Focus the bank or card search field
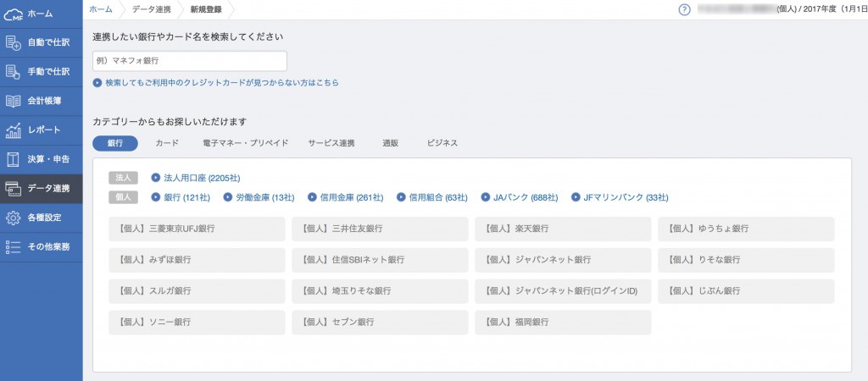This screenshot has width=868, height=381. pyautogui.click(x=190, y=61)
